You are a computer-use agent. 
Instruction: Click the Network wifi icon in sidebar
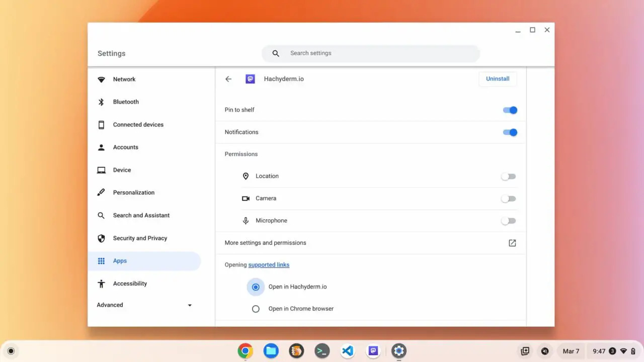pyautogui.click(x=101, y=79)
